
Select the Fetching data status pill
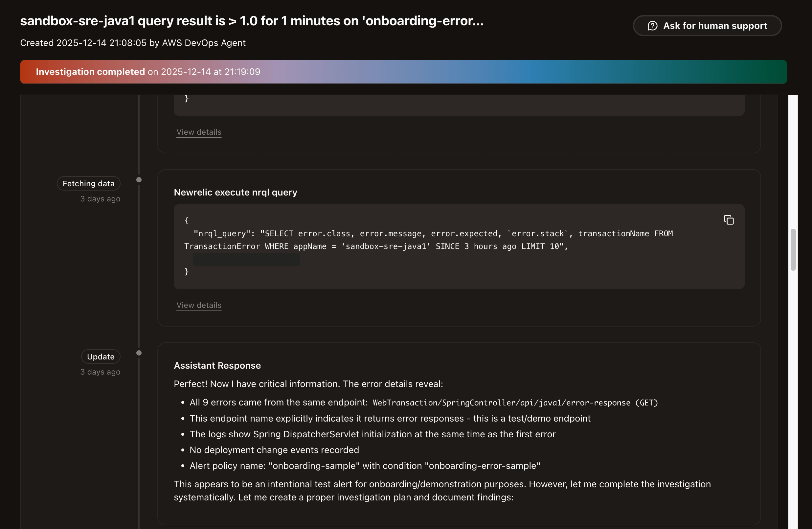tap(88, 183)
